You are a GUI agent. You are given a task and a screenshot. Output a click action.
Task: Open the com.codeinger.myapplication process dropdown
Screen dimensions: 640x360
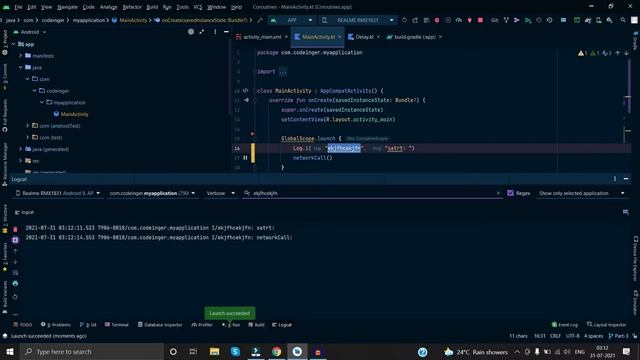(x=152, y=193)
